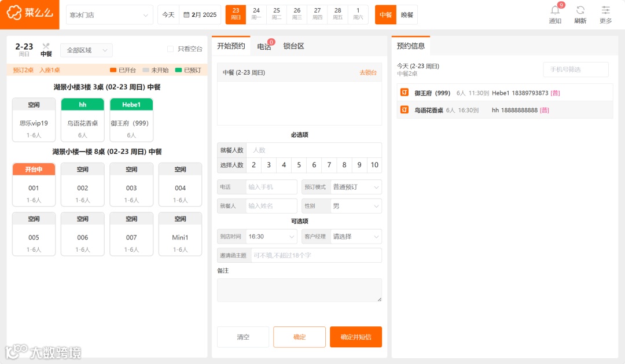Select table 005
This screenshot has width=625, height=364.
[x=34, y=234]
